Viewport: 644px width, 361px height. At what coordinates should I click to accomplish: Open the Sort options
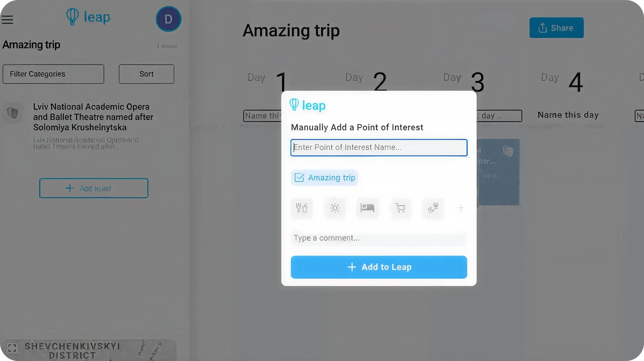(146, 74)
